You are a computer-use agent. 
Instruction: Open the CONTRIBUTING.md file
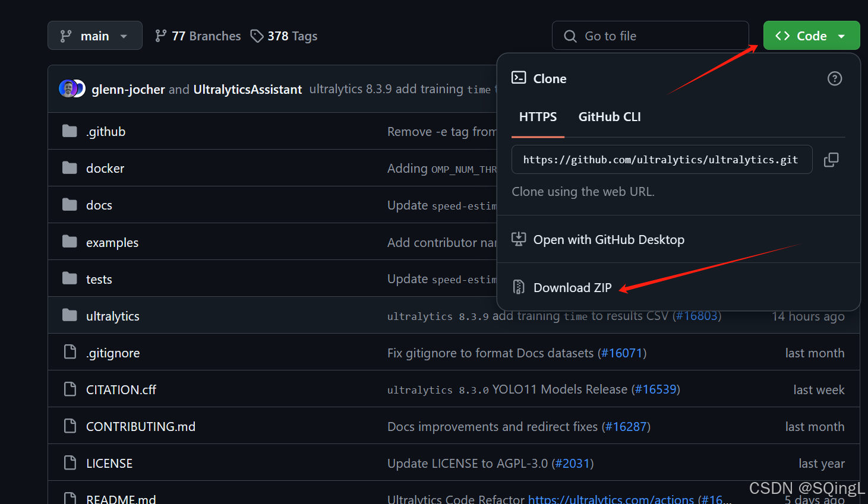pyautogui.click(x=141, y=427)
